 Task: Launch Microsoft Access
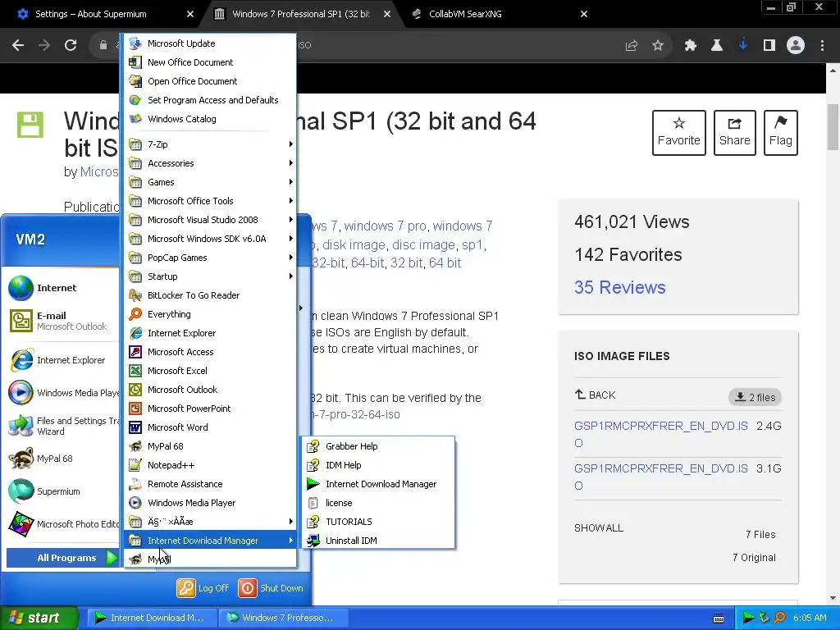pos(210,352)
